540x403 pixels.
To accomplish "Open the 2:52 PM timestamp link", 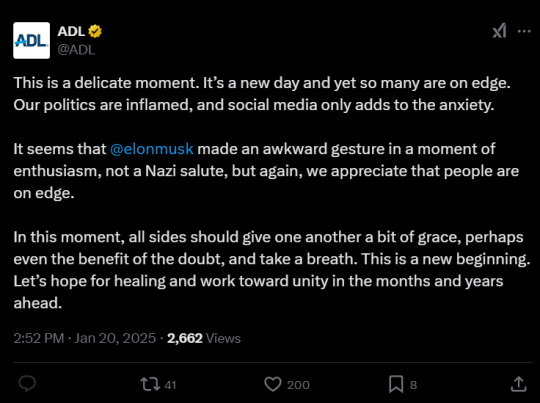I will tap(39, 338).
